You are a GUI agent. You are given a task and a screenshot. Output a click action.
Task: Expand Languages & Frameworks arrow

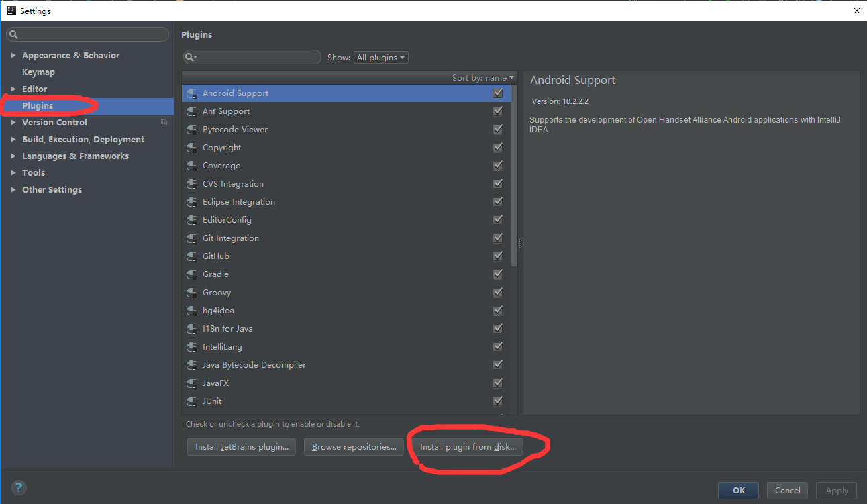click(x=13, y=156)
